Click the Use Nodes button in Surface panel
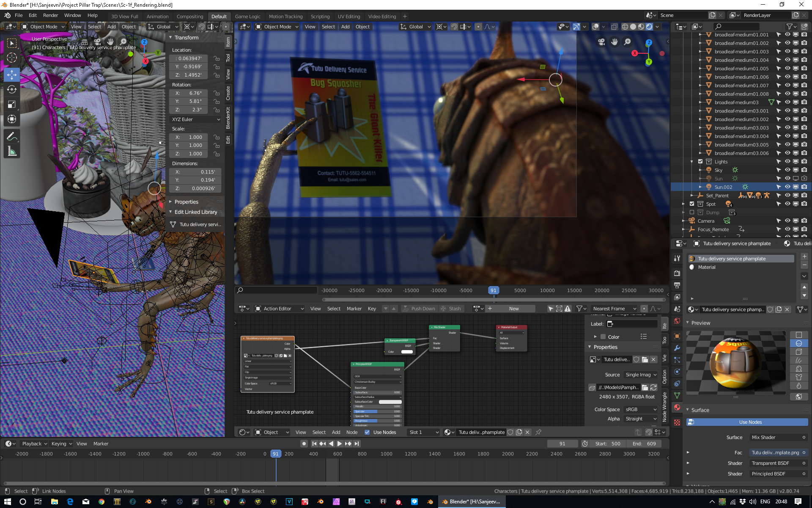This screenshot has height=508, width=812. (x=746, y=422)
